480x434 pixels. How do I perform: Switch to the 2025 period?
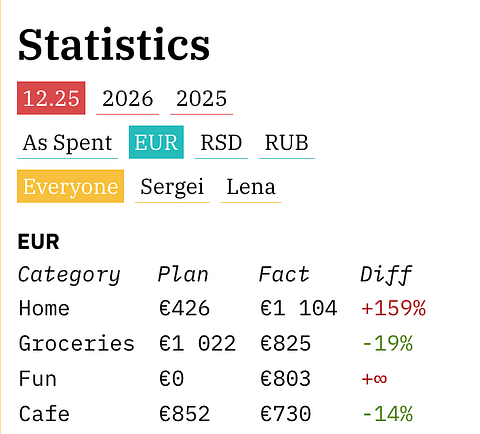point(201,98)
